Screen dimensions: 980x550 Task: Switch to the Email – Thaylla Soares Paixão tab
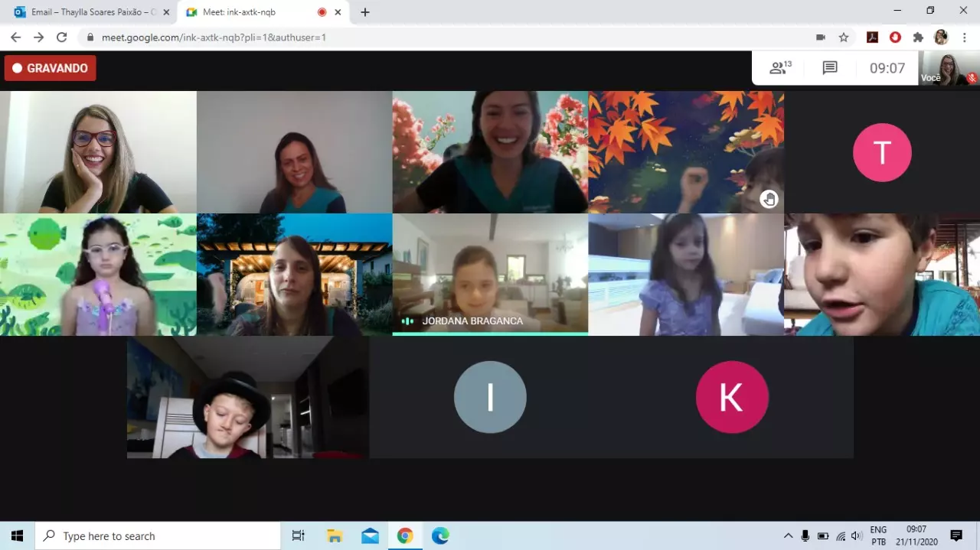coord(88,12)
